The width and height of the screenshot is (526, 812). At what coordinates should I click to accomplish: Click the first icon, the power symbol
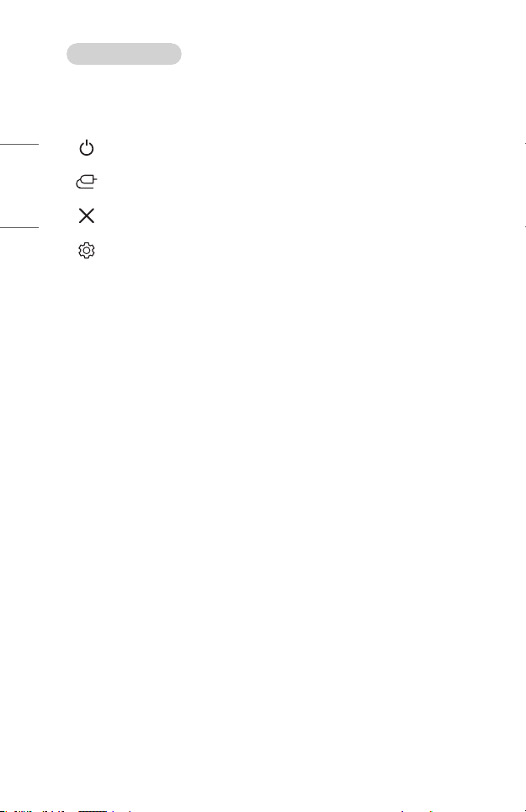click(x=87, y=147)
